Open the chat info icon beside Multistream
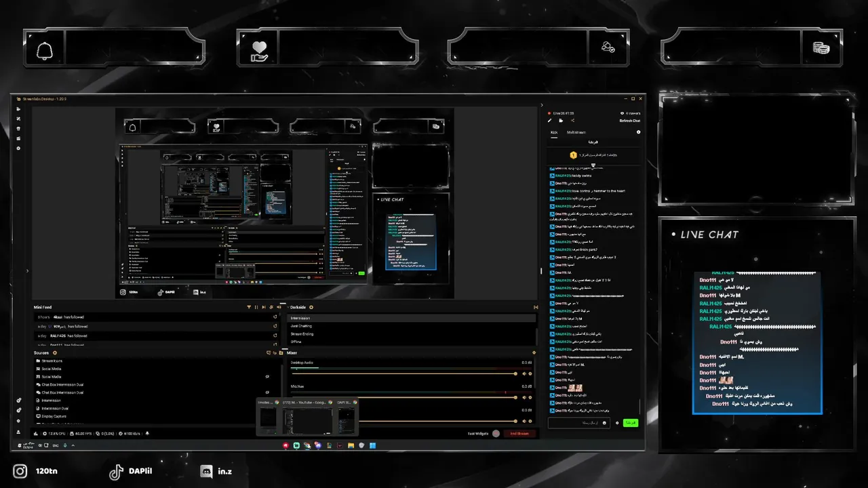Image resolution: width=868 pixels, height=488 pixels. (638, 132)
